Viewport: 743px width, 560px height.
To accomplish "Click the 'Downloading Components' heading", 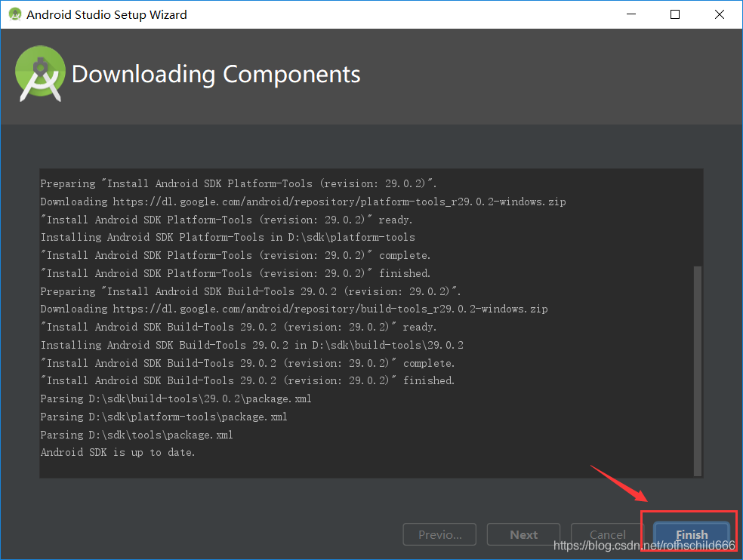I will point(216,75).
